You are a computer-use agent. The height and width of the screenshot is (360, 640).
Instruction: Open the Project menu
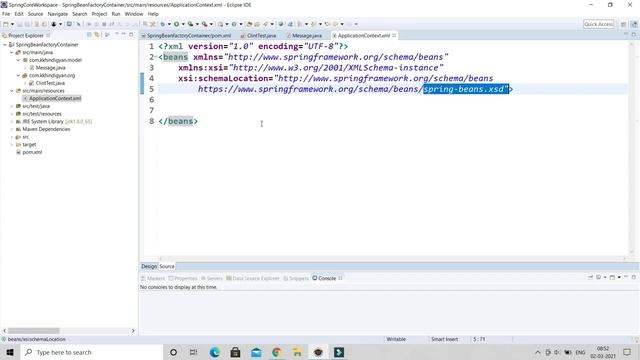[x=99, y=14]
